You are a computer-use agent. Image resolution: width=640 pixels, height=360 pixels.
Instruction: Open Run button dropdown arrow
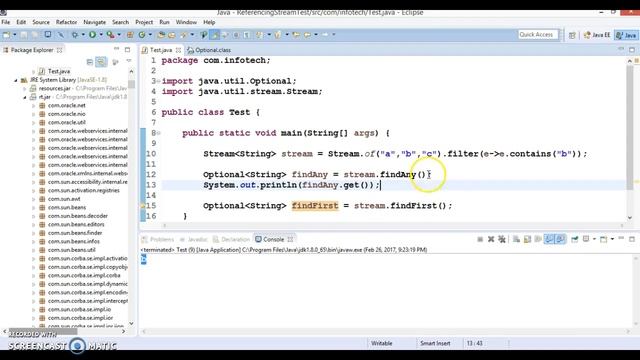pos(101,35)
